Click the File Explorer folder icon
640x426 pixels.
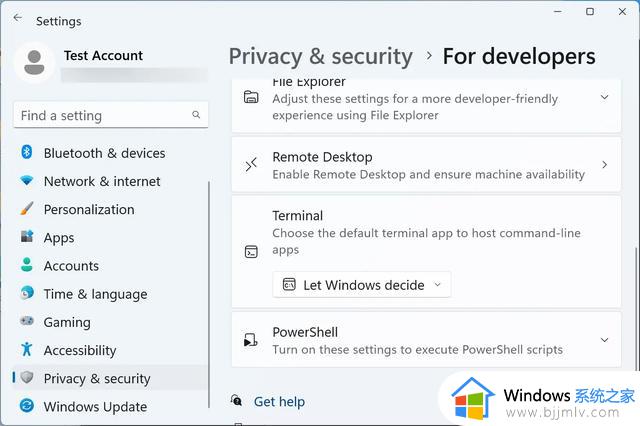tap(251, 97)
